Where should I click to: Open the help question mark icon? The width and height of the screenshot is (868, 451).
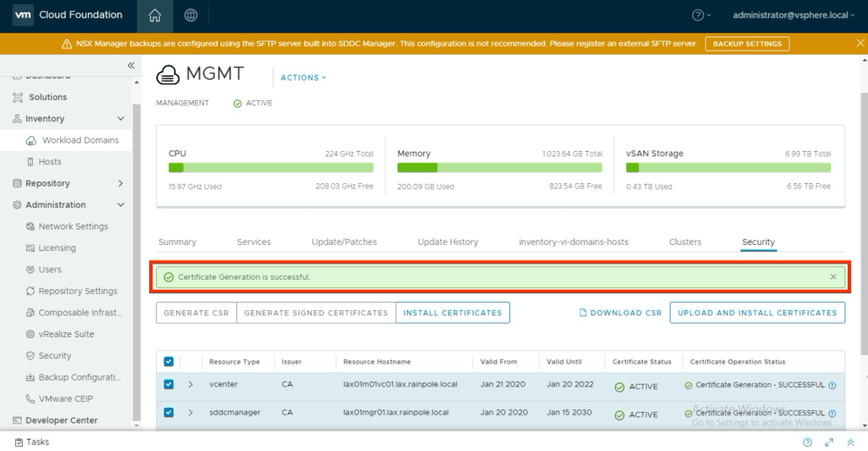click(x=698, y=15)
